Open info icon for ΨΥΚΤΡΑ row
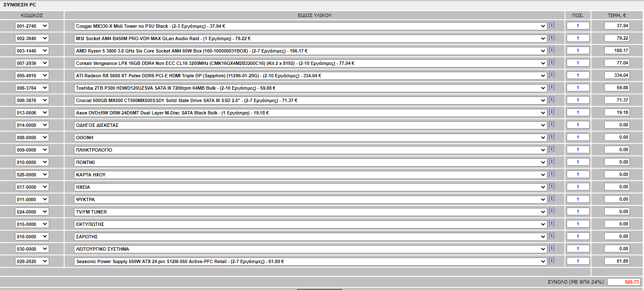This screenshot has height=290, width=644. (552, 198)
